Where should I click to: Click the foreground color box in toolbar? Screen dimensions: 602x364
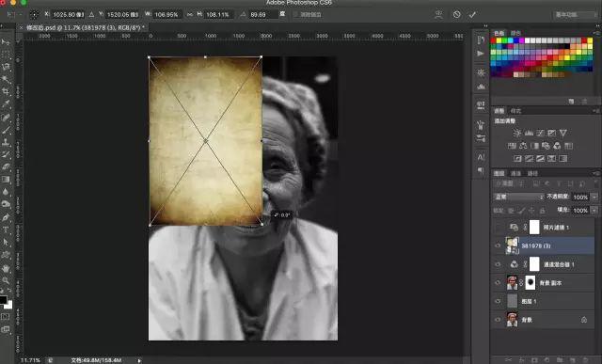tap(3, 300)
